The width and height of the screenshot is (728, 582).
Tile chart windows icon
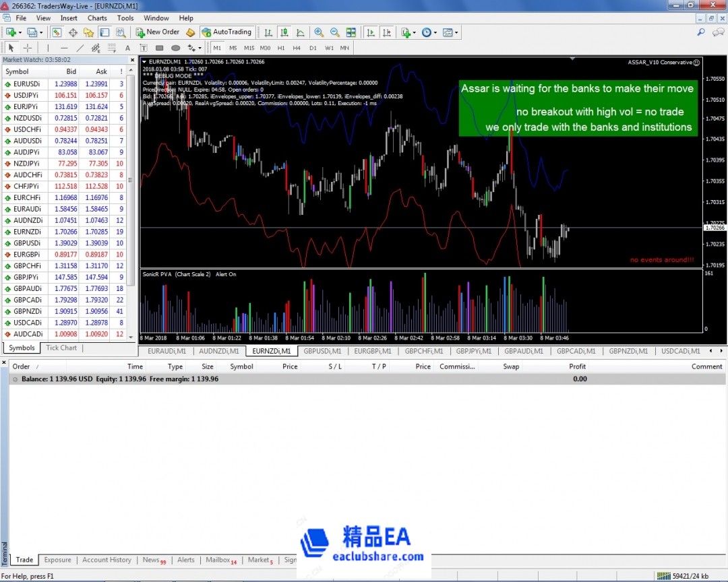pos(351,32)
